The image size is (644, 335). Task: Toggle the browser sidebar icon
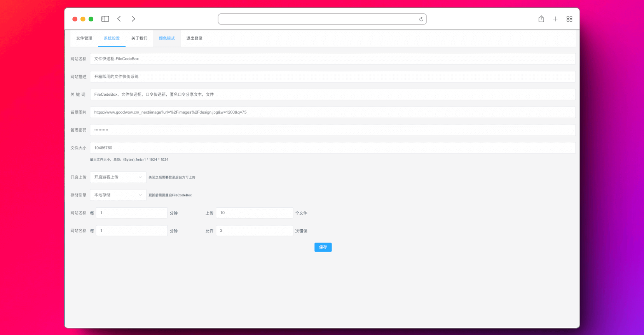[105, 19]
